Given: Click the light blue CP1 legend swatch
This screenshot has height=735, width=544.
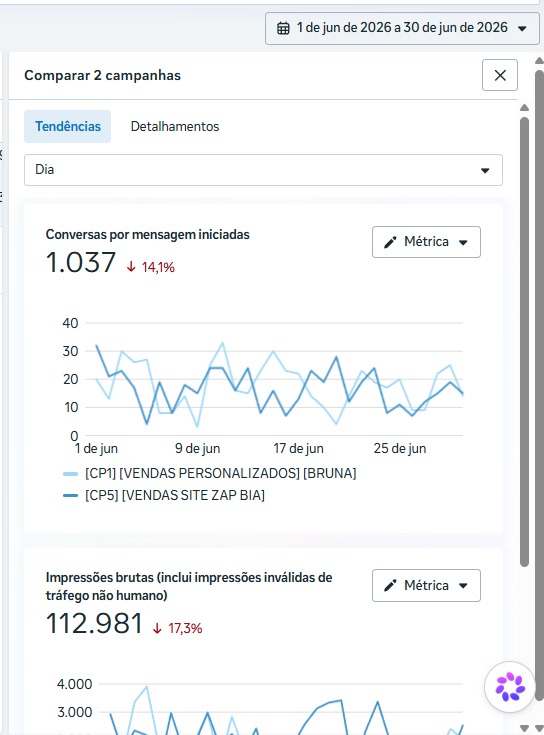Looking at the screenshot, I should 70,474.
